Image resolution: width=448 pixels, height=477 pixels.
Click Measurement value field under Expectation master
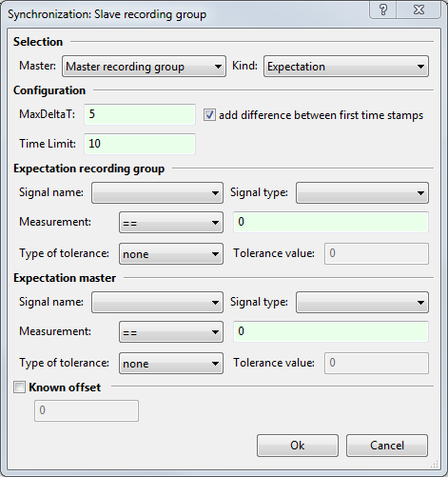tap(331, 331)
